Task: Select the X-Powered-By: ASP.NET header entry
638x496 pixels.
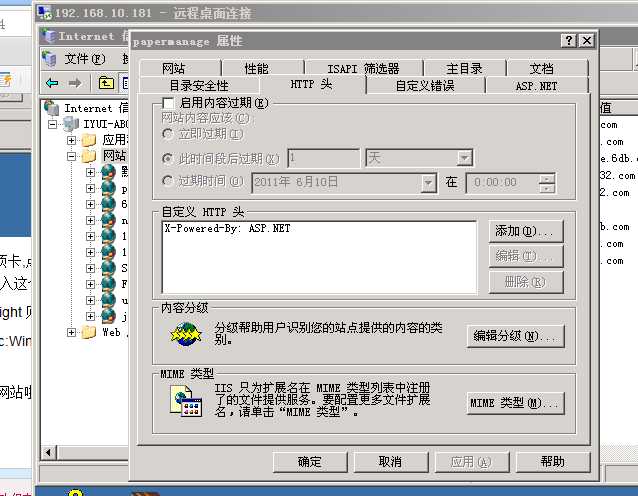Action: coord(227,228)
